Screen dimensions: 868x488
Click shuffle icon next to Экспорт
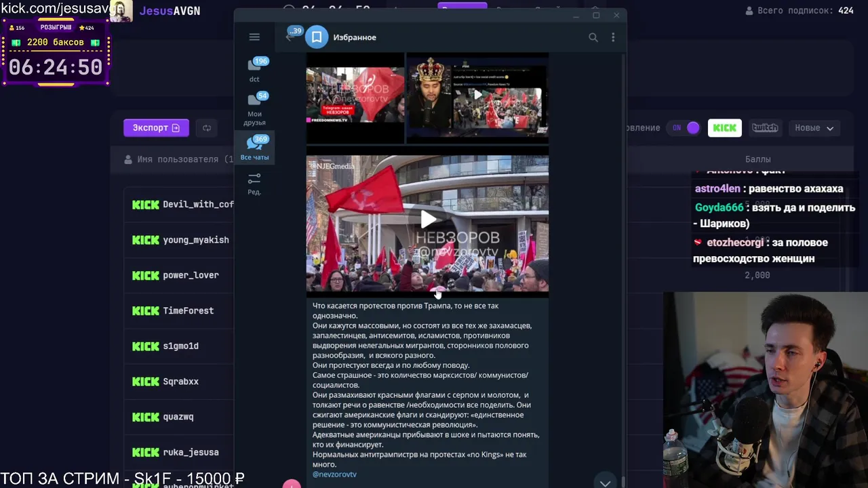tap(207, 127)
